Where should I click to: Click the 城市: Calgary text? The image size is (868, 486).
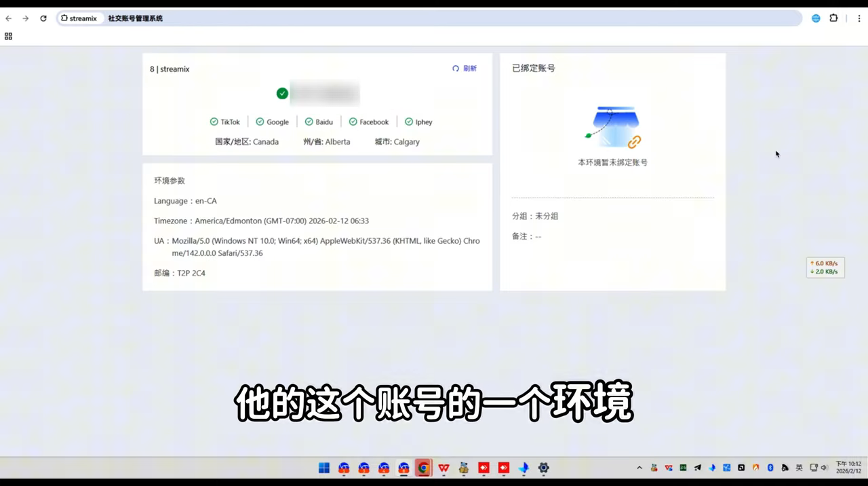tap(397, 142)
